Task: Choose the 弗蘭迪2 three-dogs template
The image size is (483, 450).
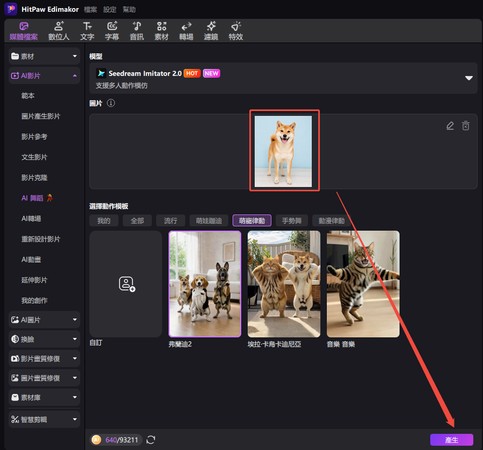Action: [x=205, y=284]
